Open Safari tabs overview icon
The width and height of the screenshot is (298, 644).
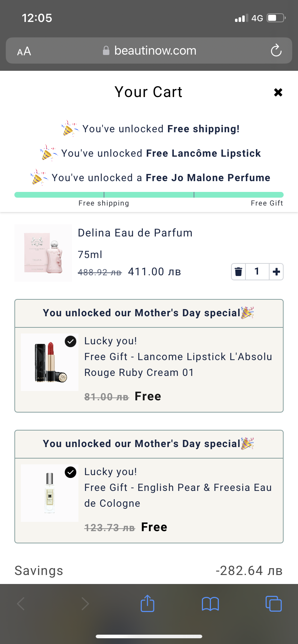click(274, 603)
